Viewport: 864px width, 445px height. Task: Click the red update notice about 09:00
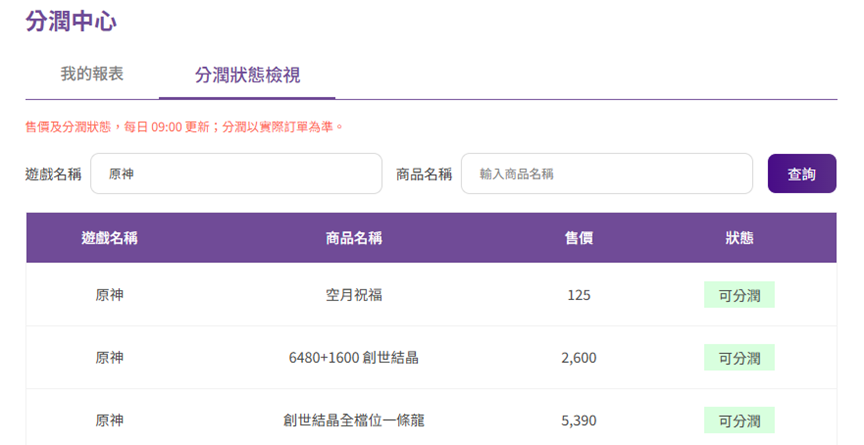185,127
